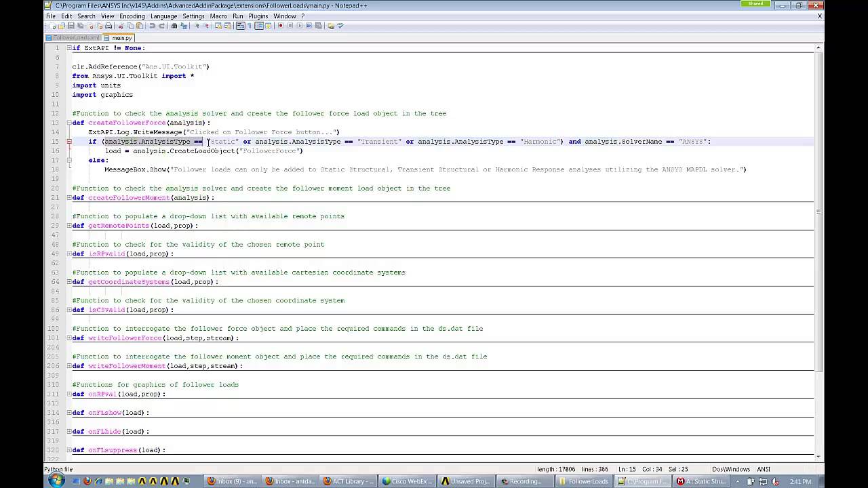Collapse the ExtAPI if-block on line 1
The height and width of the screenshot is (488, 868).
[68, 48]
